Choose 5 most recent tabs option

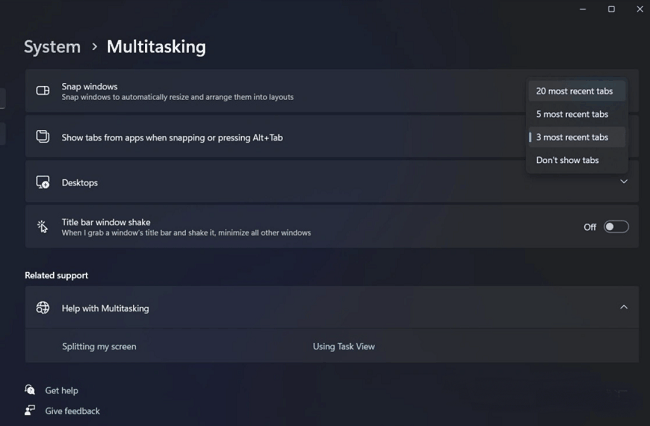[x=572, y=114]
